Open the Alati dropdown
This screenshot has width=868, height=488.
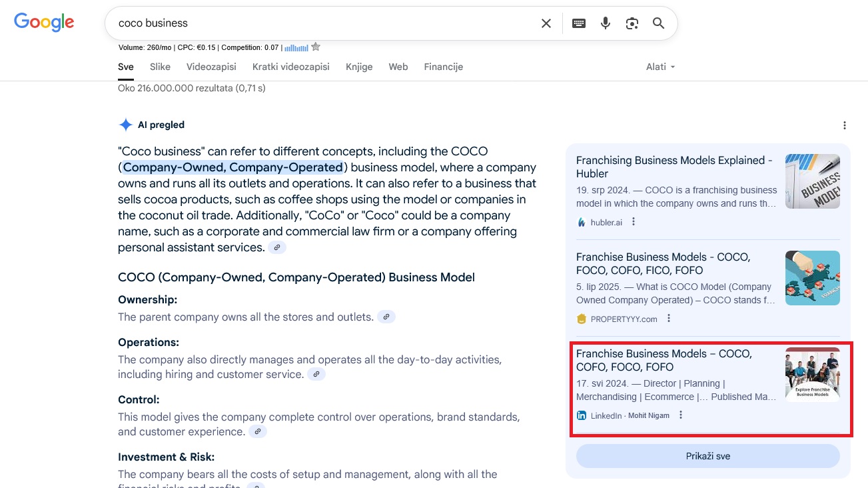click(659, 67)
